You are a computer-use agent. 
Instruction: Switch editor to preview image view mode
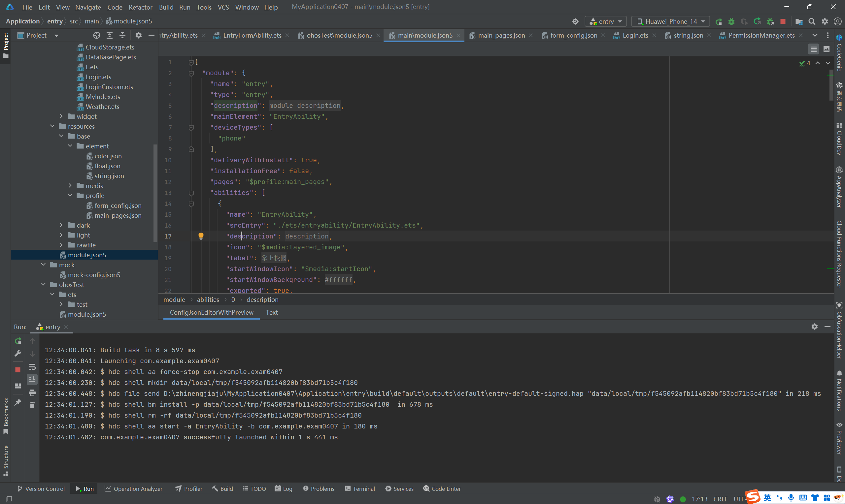[826, 49]
